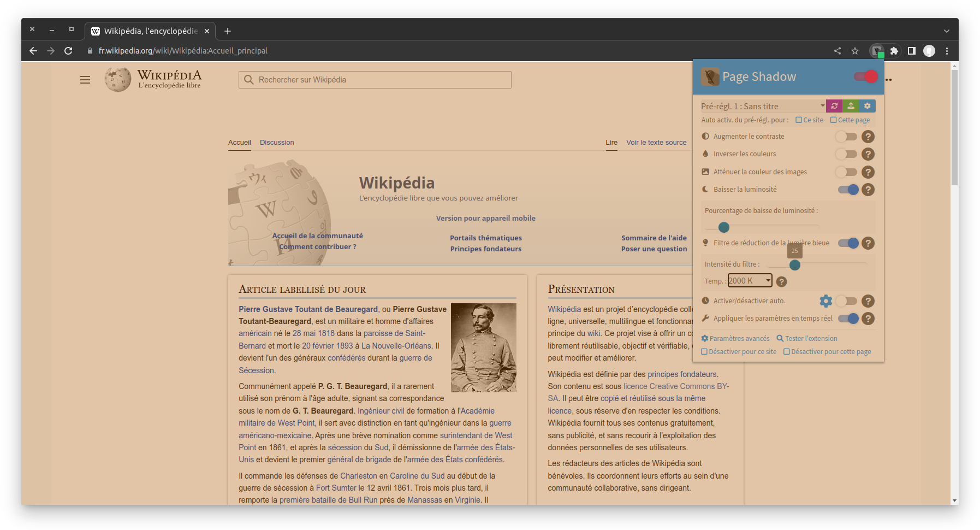980x530 pixels.
Task: Click the purple load preset button
Action: pyautogui.click(x=834, y=106)
